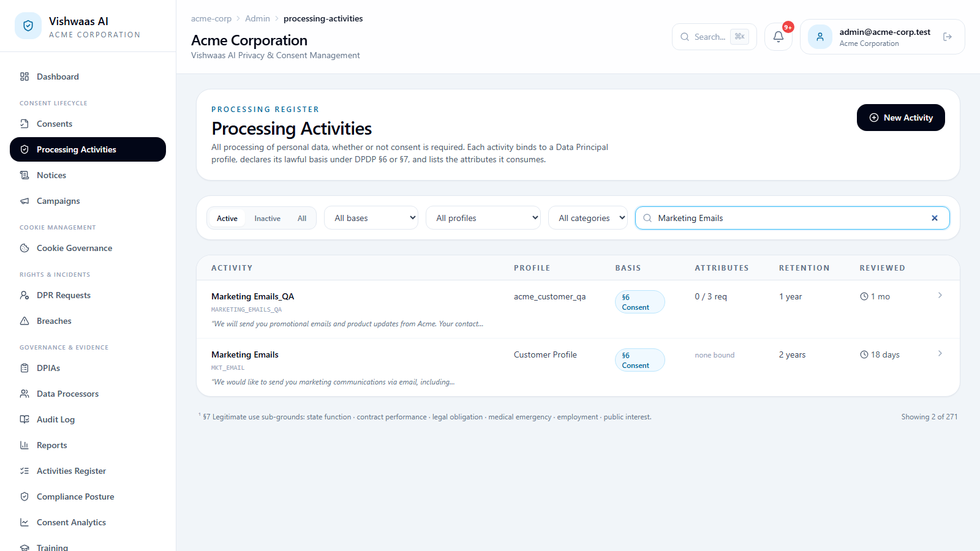Click the admin@acme-corp.test account label
The image size is (980, 551).
(x=884, y=32)
